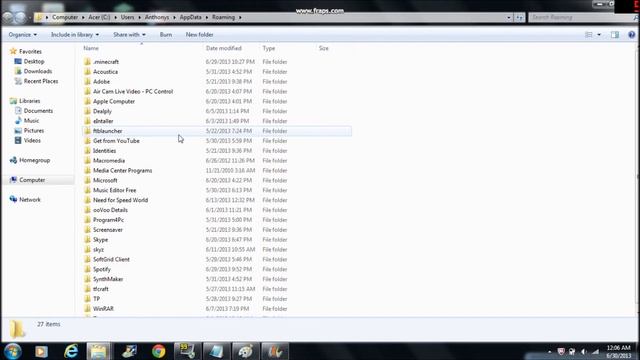640x360 pixels.
Task: Open the Pictures library
Action: click(x=33, y=131)
